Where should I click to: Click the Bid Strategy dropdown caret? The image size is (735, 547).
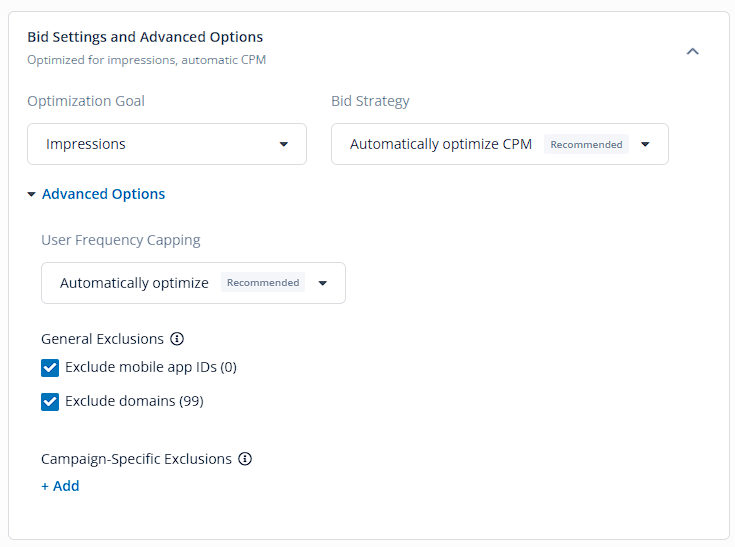tap(645, 144)
